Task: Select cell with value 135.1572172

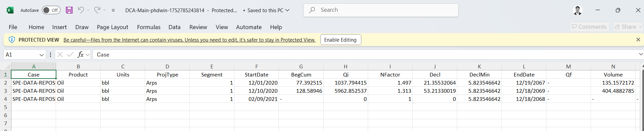Action: coord(613,83)
